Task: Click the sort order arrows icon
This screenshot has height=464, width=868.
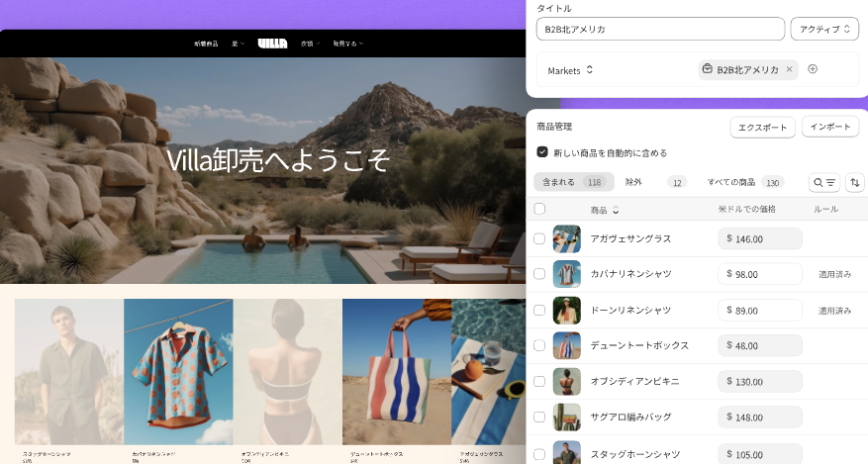Action: (854, 182)
